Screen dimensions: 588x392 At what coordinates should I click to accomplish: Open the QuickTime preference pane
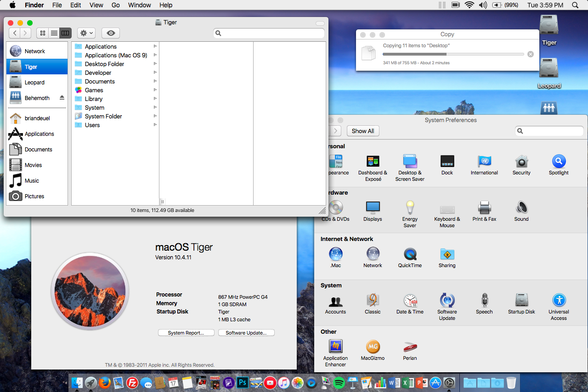(x=410, y=254)
